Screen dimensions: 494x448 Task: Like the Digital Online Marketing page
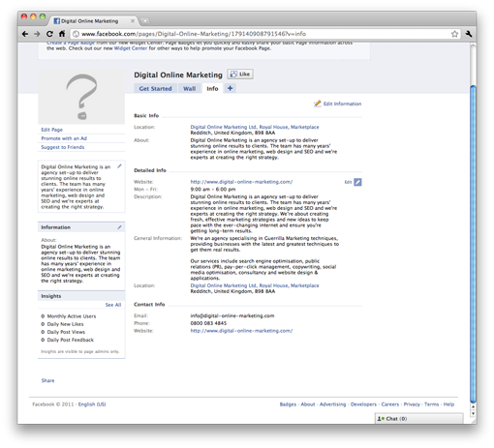240,75
